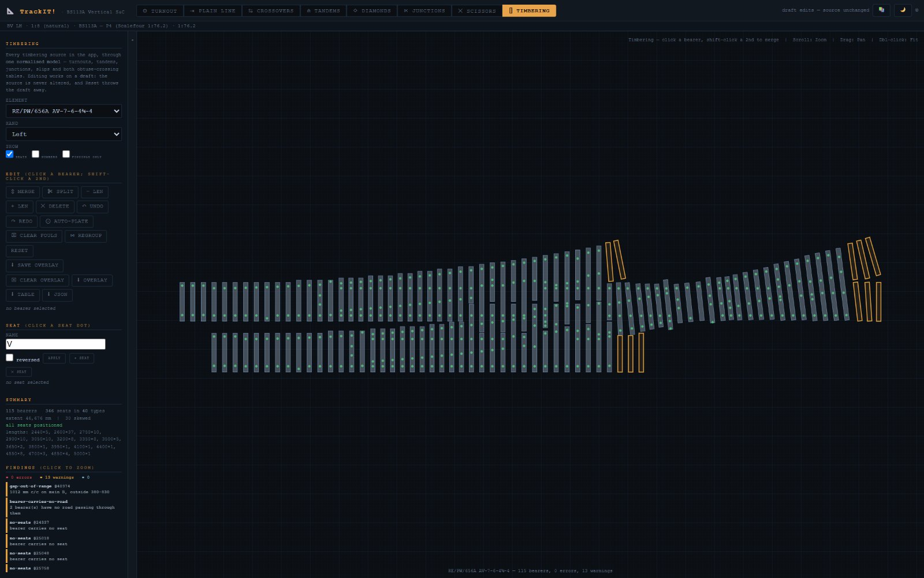Uncheck the Seats show checkbox
This screenshot has width=924, height=578.
(10, 154)
